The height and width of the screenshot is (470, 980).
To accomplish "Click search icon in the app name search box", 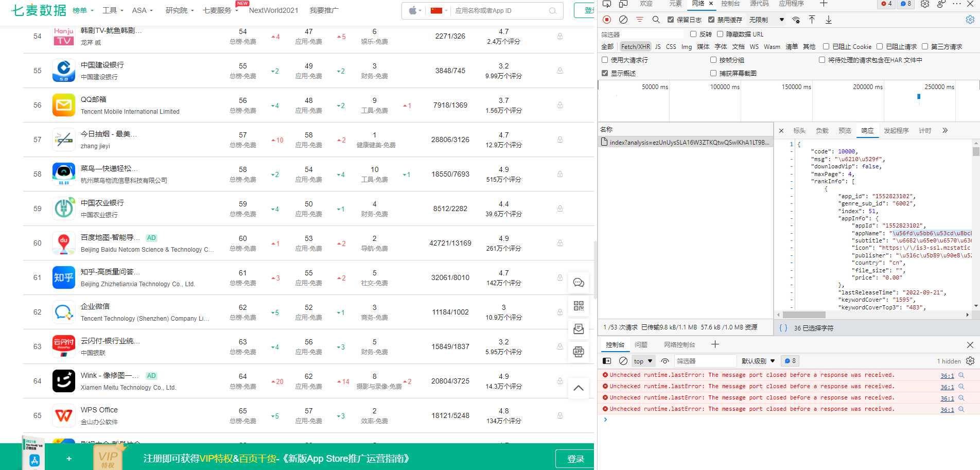I will 553,11.
